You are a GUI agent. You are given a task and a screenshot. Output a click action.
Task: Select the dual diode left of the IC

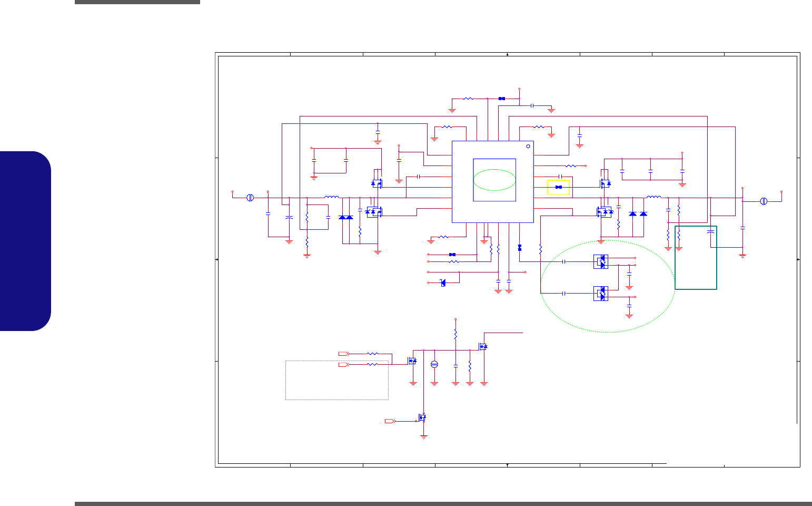pos(346,217)
